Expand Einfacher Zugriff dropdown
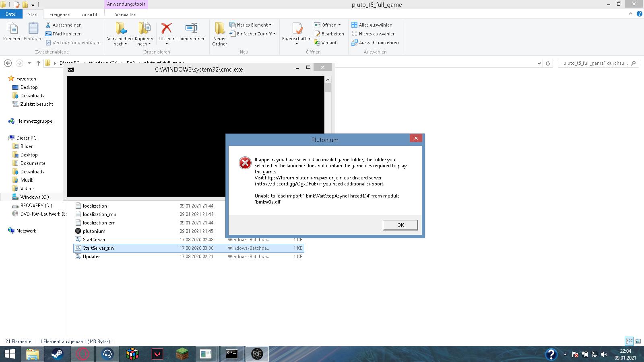The image size is (644, 362). [x=252, y=34]
